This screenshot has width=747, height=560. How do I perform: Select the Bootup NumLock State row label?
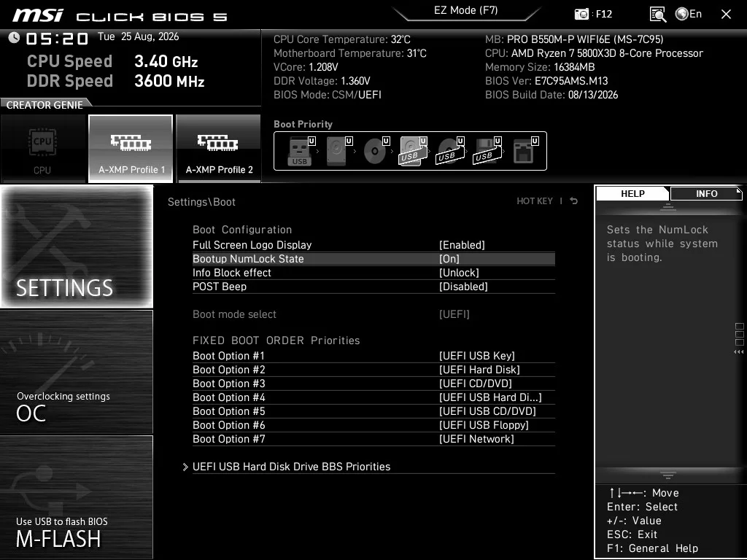coord(248,259)
